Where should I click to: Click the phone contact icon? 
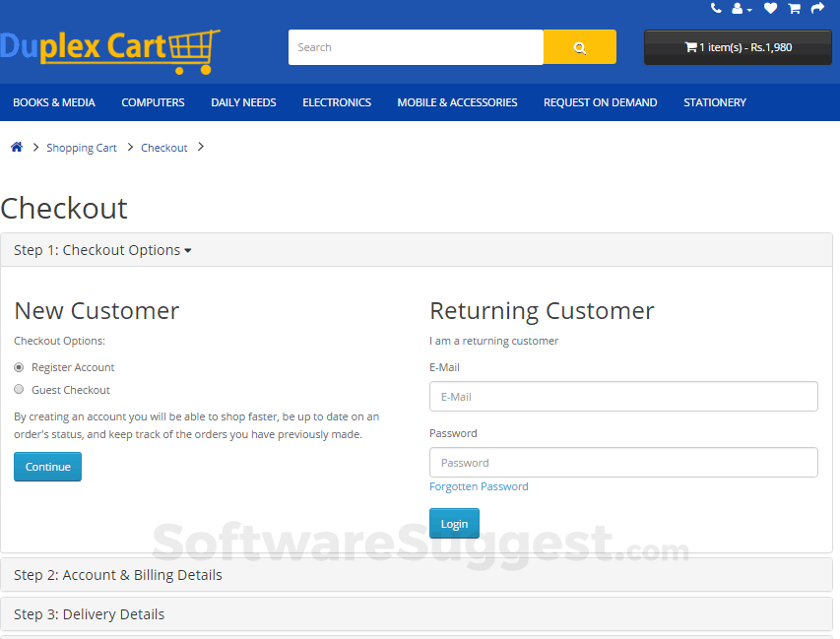716,8
